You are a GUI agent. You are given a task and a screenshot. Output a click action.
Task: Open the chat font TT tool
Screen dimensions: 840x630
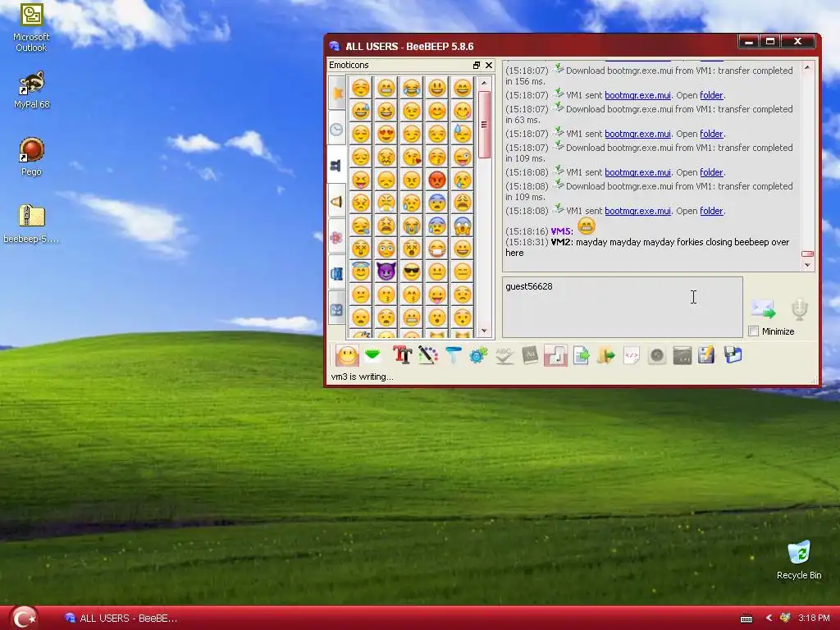(402, 354)
